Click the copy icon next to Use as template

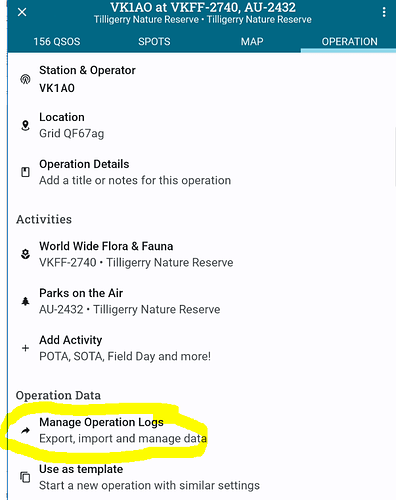click(x=25, y=477)
